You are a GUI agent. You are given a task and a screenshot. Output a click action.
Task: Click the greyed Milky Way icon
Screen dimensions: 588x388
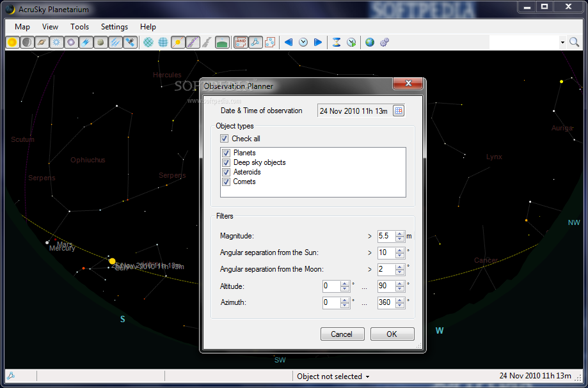207,42
